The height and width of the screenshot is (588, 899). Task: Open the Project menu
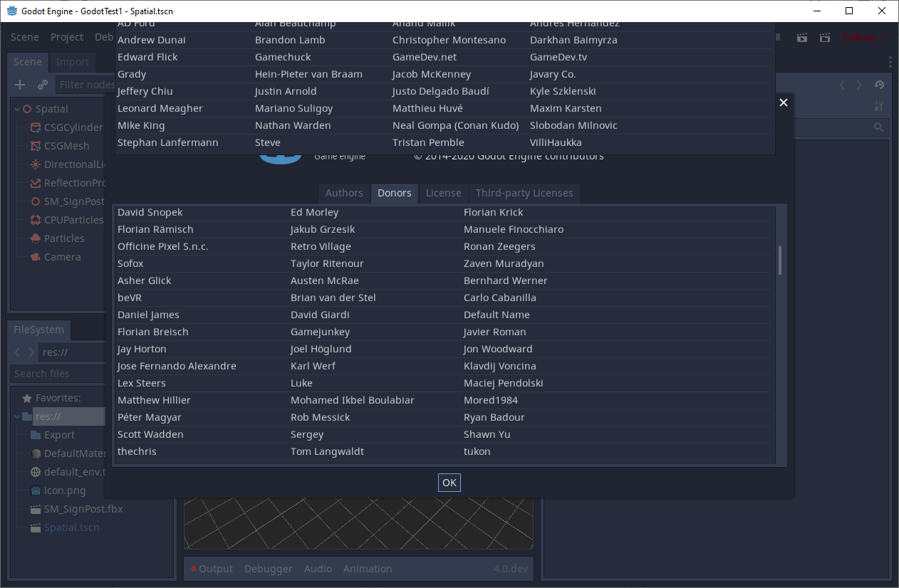tap(67, 37)
